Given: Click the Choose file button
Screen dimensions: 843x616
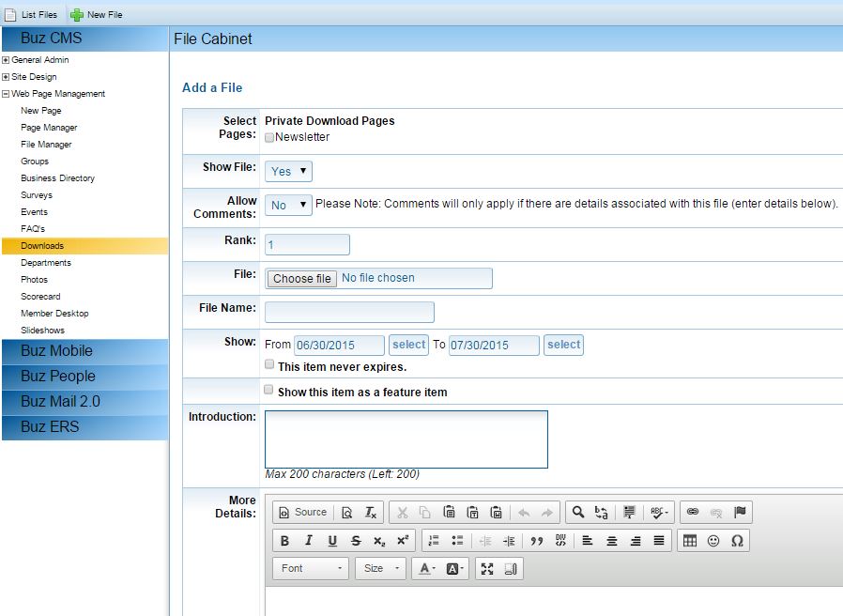Looking at the screenshot, I should tap(301, 279).
